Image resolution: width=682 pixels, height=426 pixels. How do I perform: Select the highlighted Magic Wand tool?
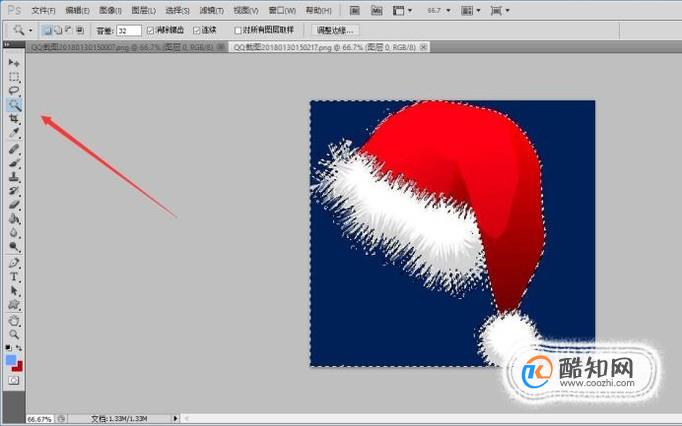point(14,104)
